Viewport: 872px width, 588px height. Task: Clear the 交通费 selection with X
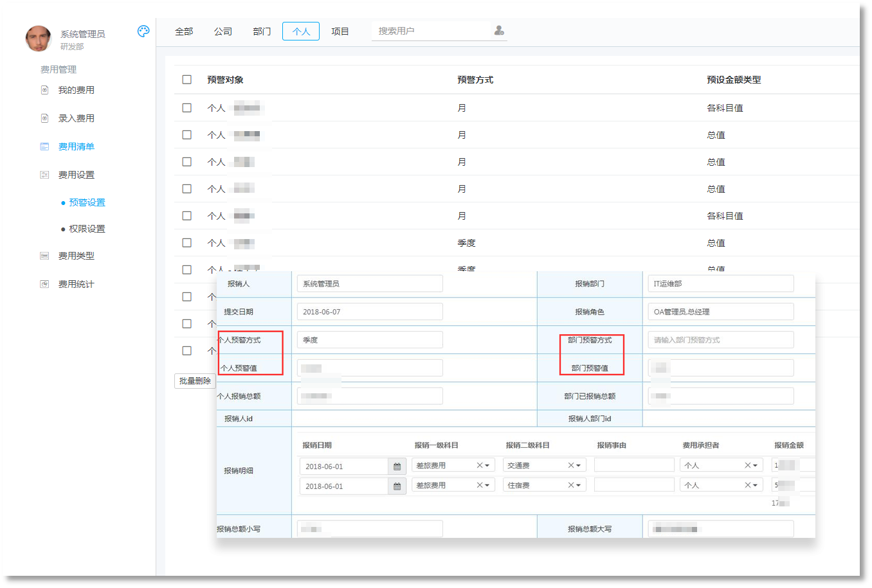click(570, 465)
